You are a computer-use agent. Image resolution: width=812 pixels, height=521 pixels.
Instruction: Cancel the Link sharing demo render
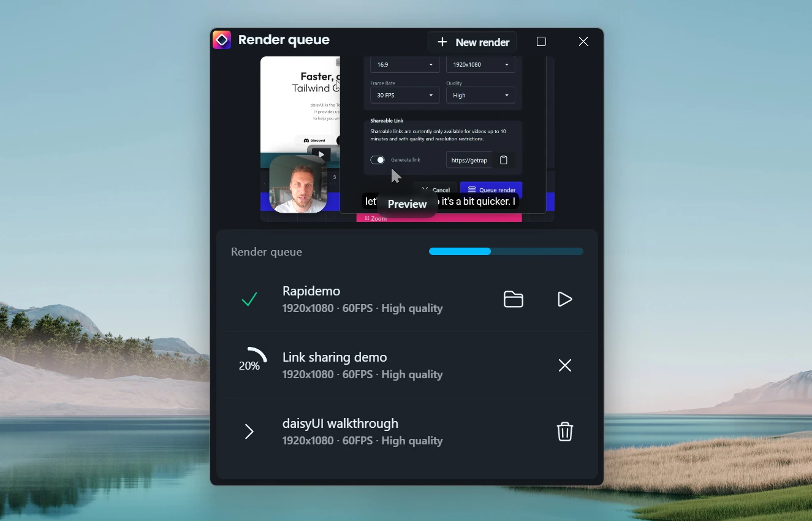tap(564, 365)
